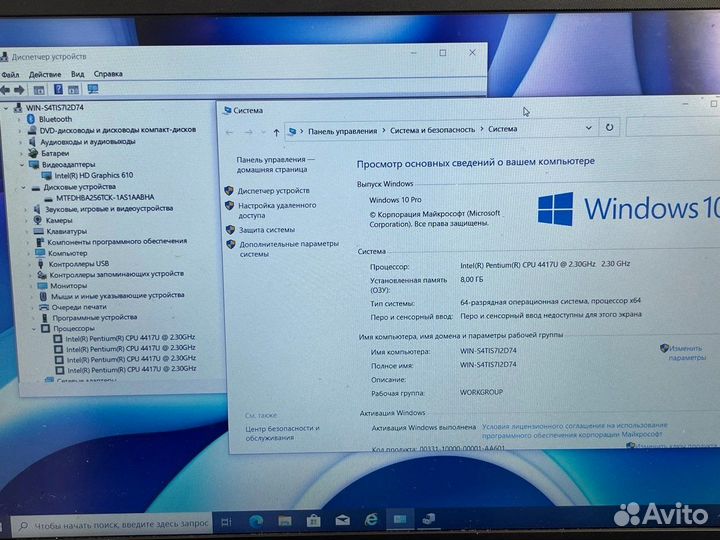Image resolution: width=720 pixels, height=540 pixels.
Task: Open Internet Explorer from the taskbar
Action: [x=371, y=519]
